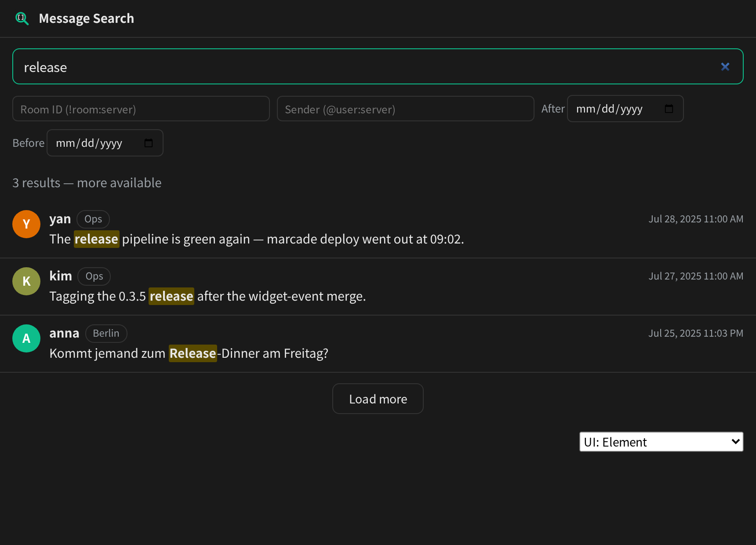Image resolution: width=756 pixels, height=545 pixels.
Task: Click the Jul 28, 2025 11:00 AM timestamp
Action: pos(696,219)
